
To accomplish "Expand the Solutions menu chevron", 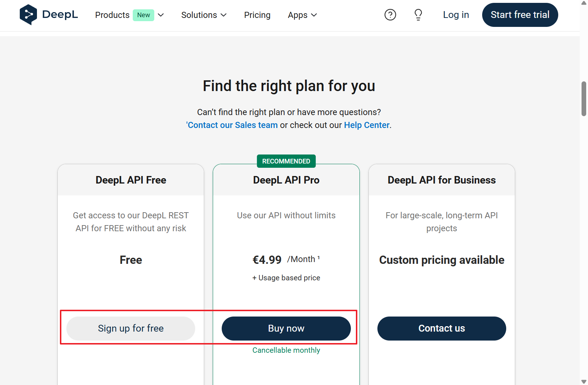I will (x=224, y=15).
